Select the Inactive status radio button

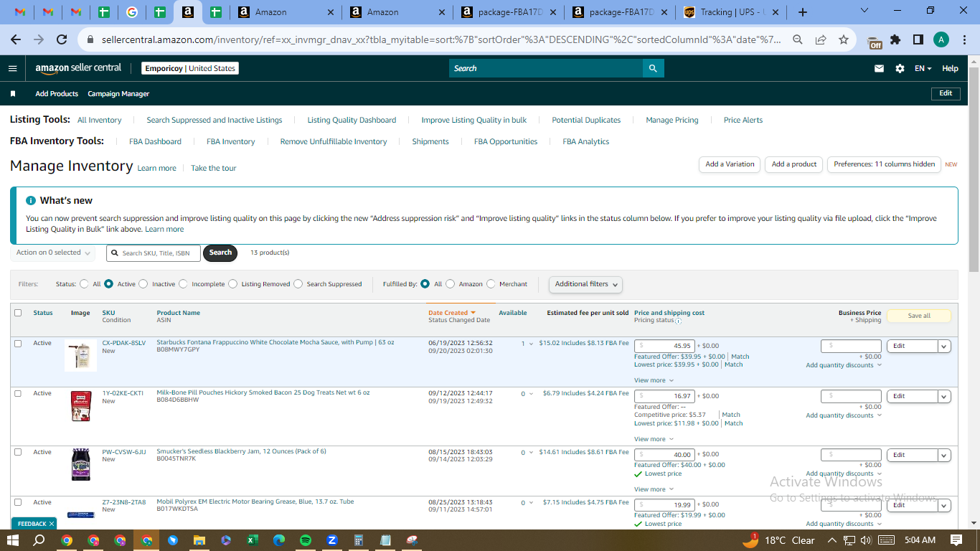(143, 284)
